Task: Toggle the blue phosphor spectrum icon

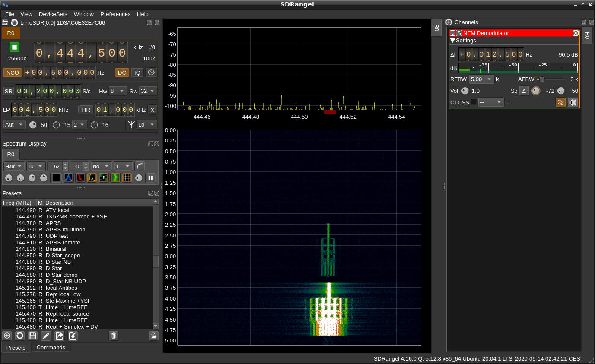Action: pos(68,177)
